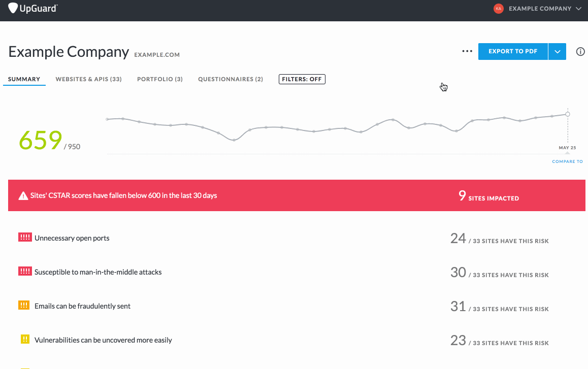This screenshot has height=369, width=588.
Task: Open the Portfolio (3) tab
Action: [160, 79]
